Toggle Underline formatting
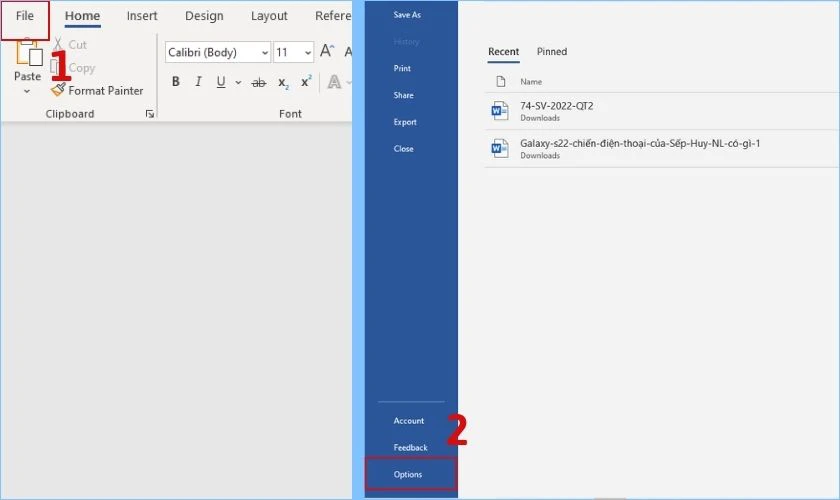Viewport: 840px width, 500px height. [x=221, y=82]
